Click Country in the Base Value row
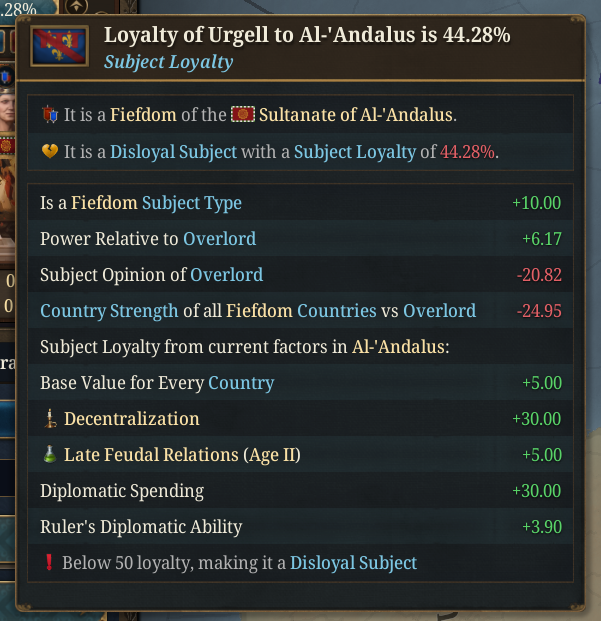Screen dimensions: 601x621 239,383
